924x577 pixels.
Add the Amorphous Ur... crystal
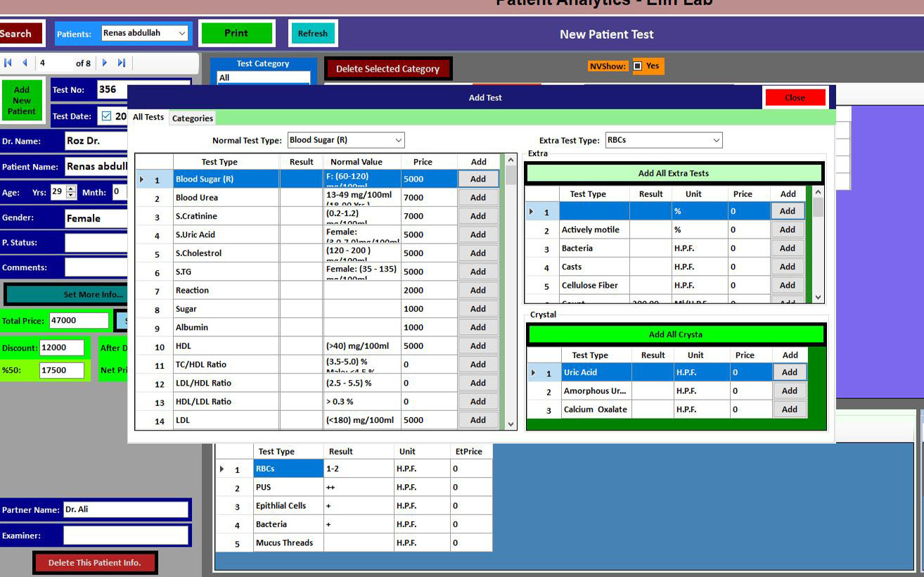pos(790,391)
